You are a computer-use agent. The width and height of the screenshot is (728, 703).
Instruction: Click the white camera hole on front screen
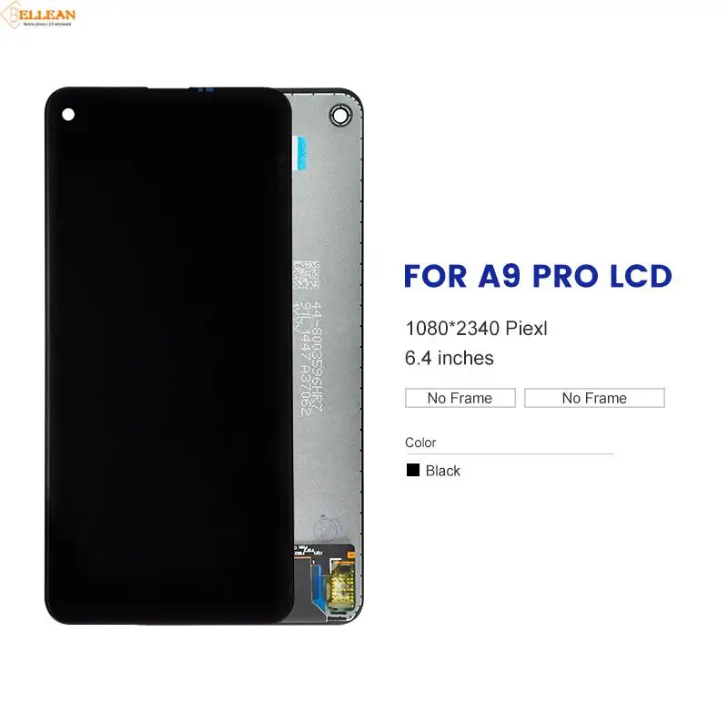[68, 115]
